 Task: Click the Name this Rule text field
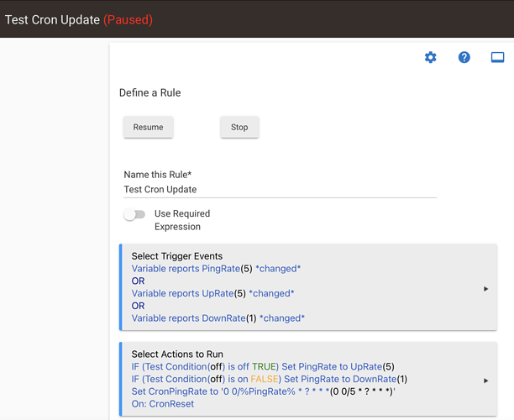coord(280,190)
